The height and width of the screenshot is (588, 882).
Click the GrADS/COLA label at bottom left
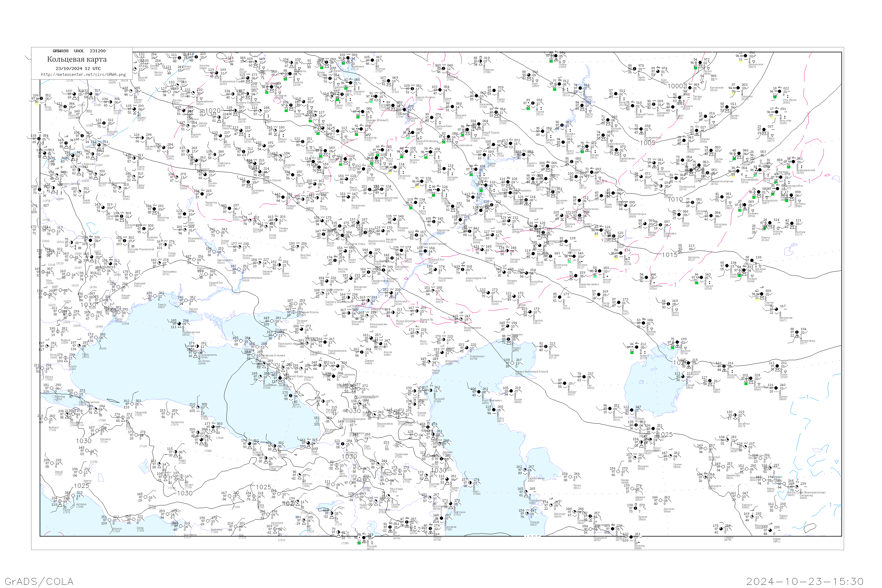tap(39, 582)
